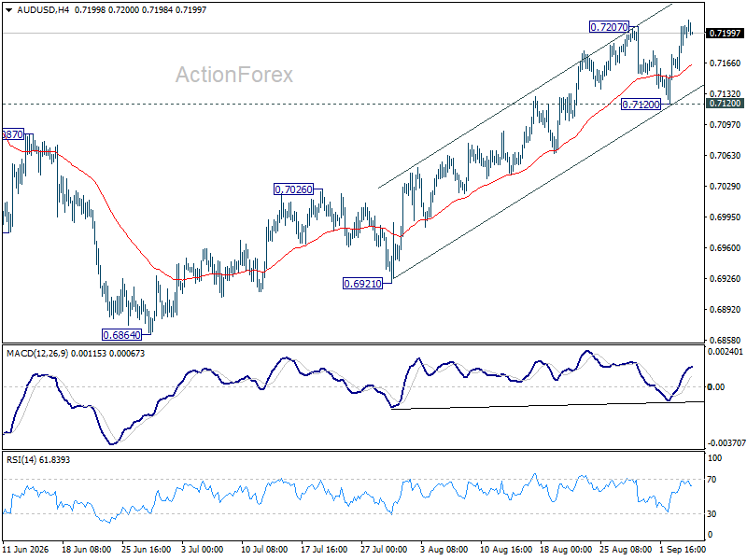Click the 0.69210 low price label
This screenshot has width=747, height=560.
click(x=362, y=284)
